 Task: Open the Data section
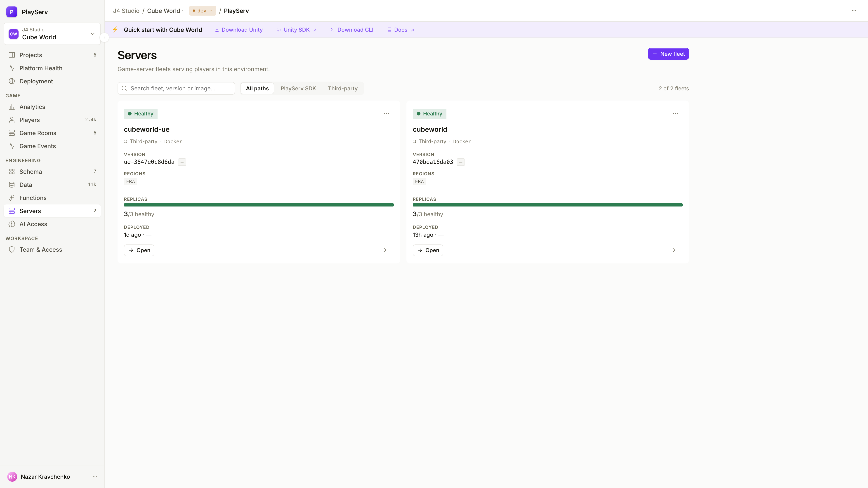(52, 185)
